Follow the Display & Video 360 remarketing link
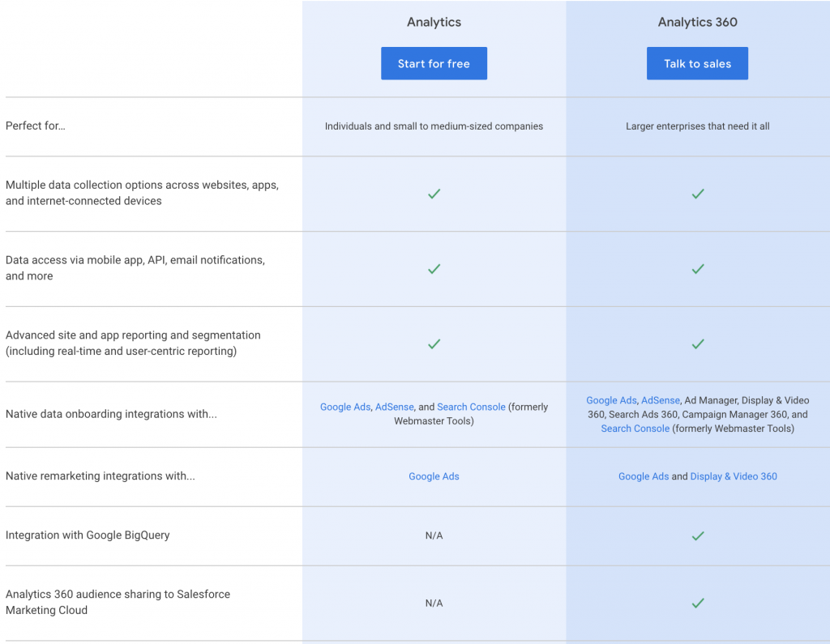 click(x=734, y=476)
